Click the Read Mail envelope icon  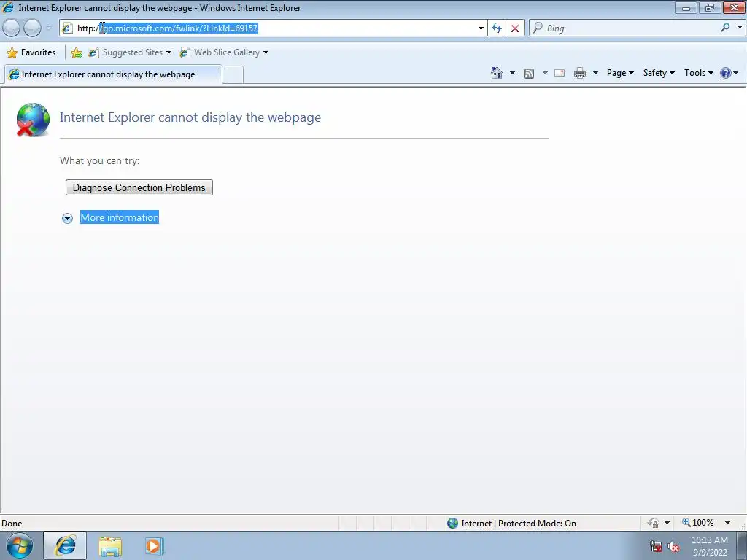[560, 73]
